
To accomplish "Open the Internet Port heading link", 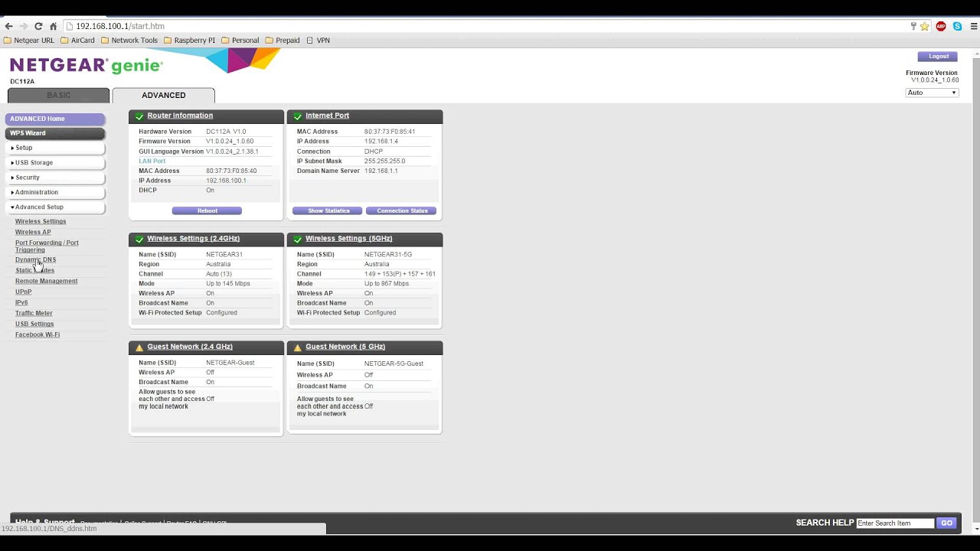I will [327, 116].
